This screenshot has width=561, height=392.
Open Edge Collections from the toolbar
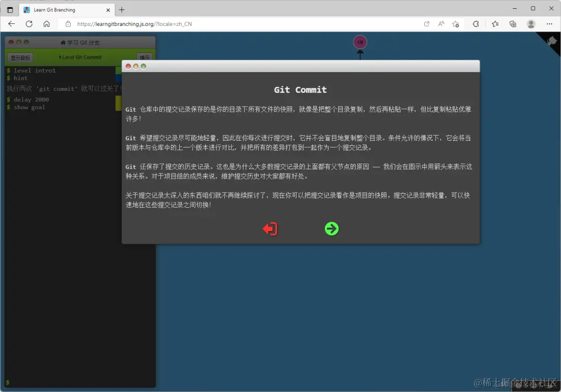pos(513,24)
